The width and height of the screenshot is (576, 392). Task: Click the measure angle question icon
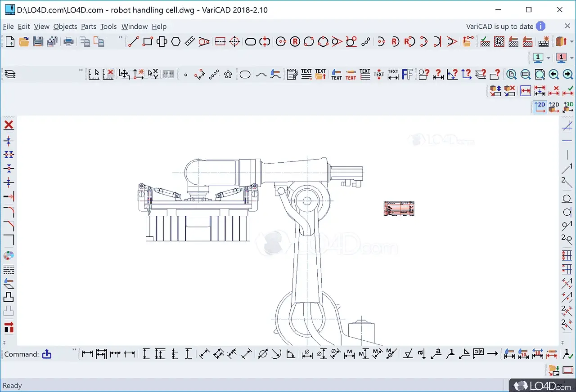point(452,74)
